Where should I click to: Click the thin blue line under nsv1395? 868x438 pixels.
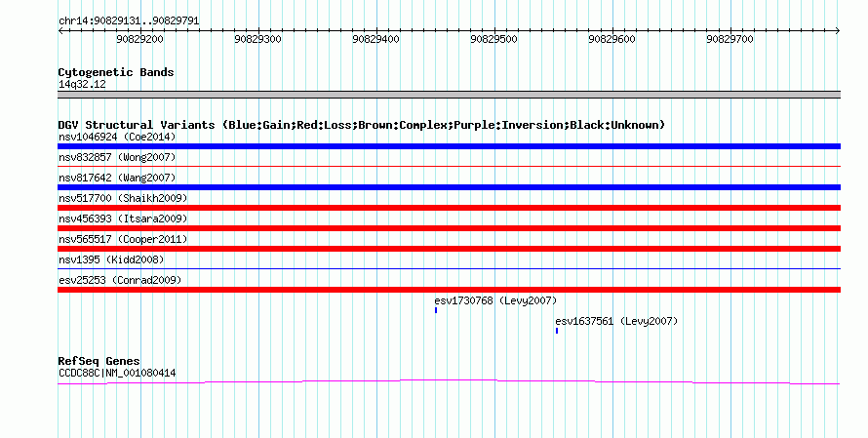449,268
